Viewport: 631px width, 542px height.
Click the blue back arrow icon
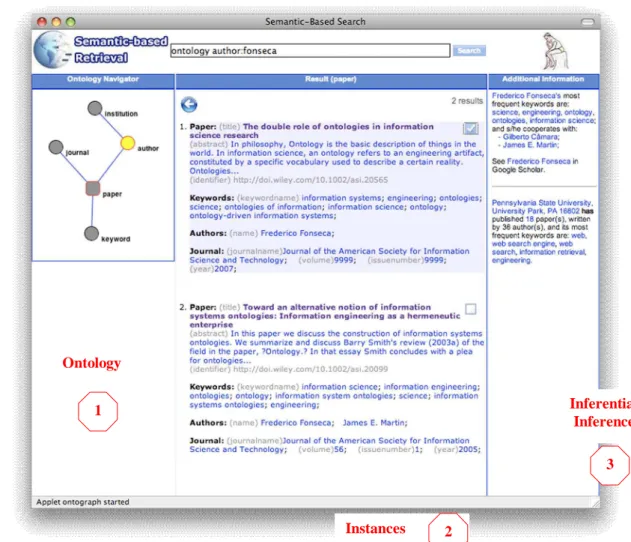pos(189,105)
